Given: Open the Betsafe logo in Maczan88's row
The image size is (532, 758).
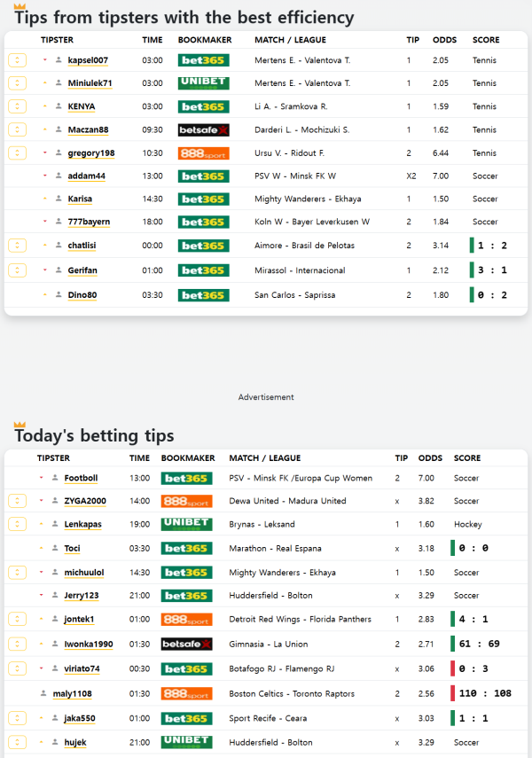Looking at the screenshot, I should (203, 129).
